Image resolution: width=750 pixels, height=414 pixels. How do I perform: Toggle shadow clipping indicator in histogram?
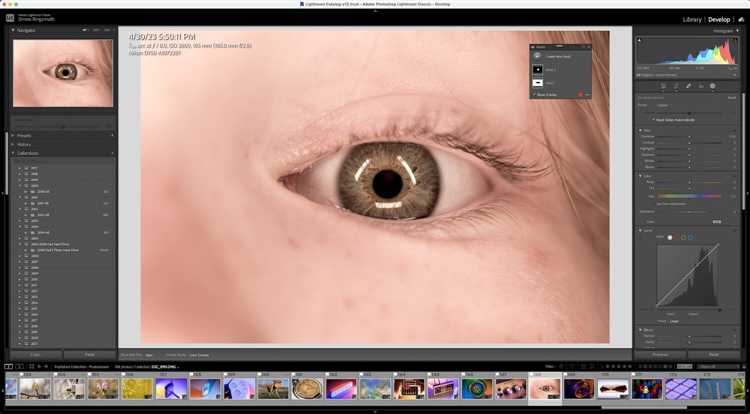(640, 41)
